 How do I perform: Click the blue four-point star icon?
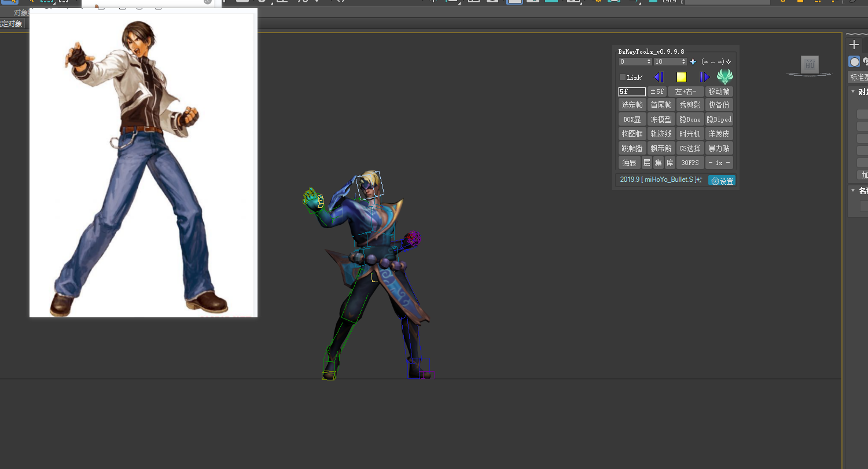tap(693, 61)
